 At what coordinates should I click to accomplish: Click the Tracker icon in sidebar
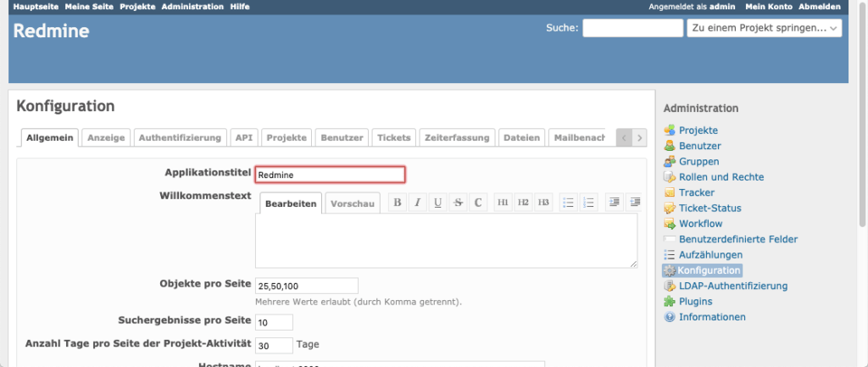[x=670, y=192]
